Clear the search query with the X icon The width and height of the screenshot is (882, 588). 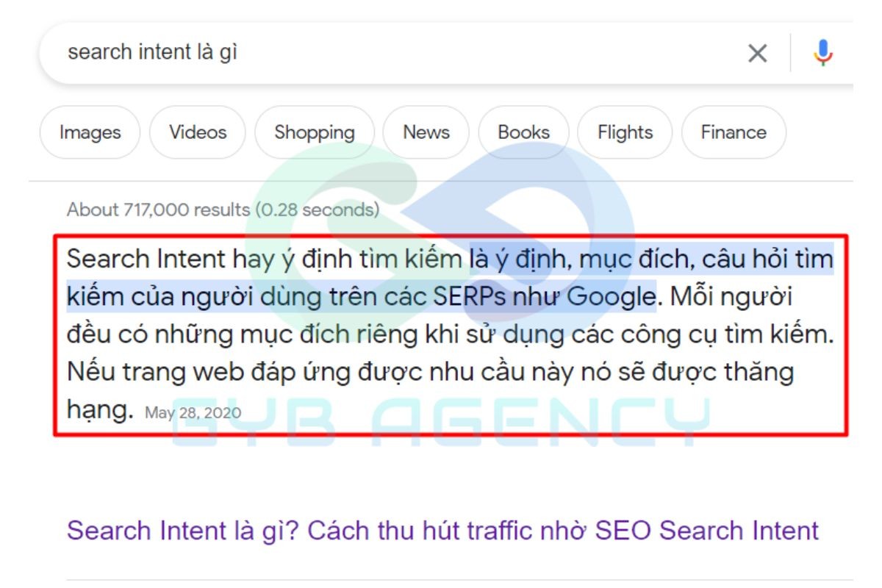(x=757, y=53)
